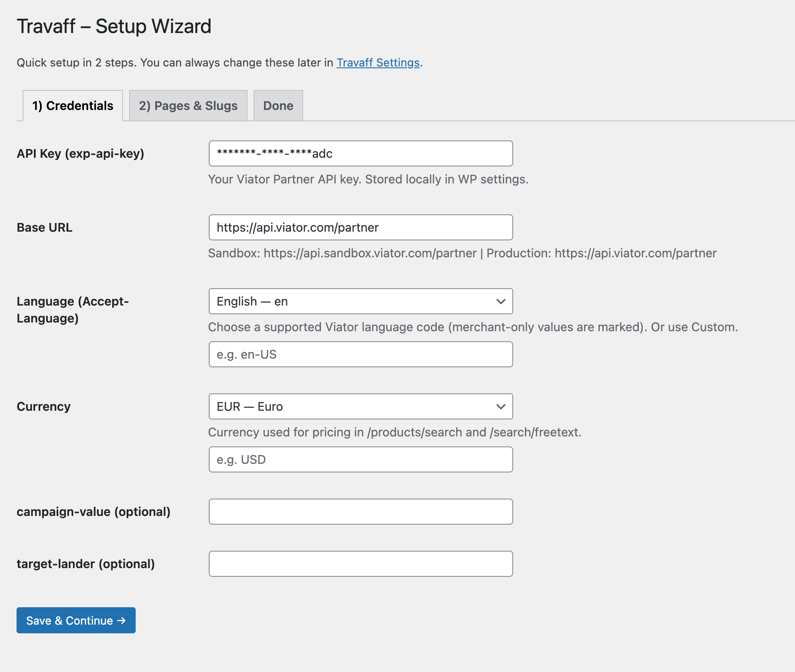795x672 pixels.
Task: Click the API Key input field
Action: click(360, 153)
